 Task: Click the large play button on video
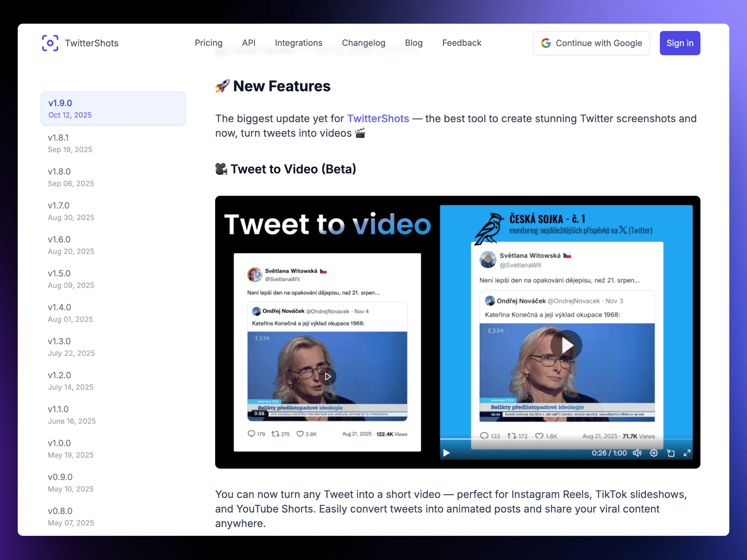[566, 345]
